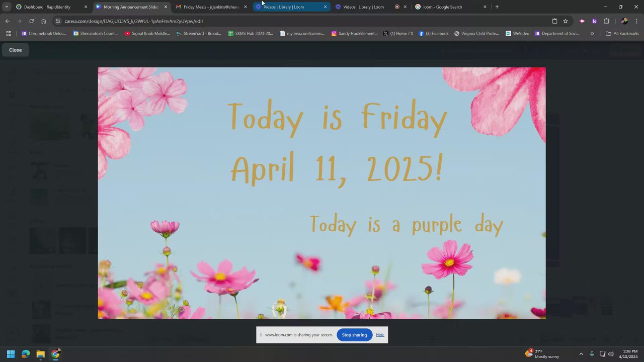
Task: Click Stop sharing in Loom bar
Action: tap(354, 335)
